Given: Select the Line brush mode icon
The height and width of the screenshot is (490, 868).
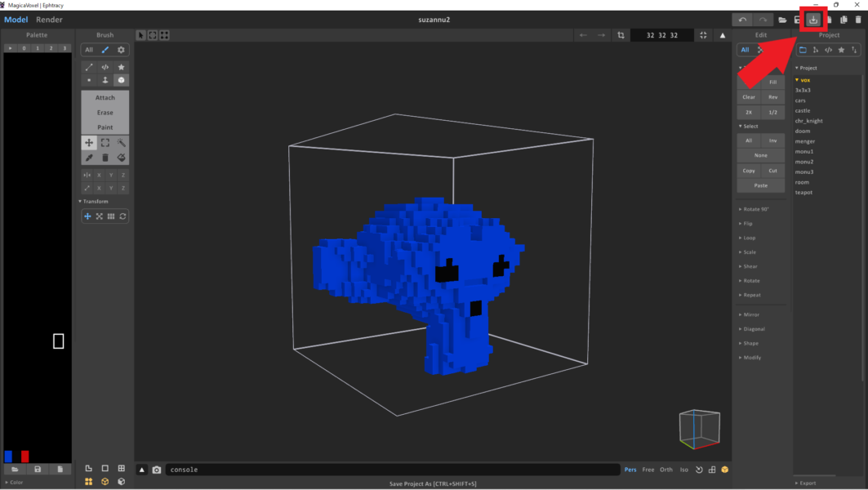Looking at the screenshot, I should click(x=88, y=67).
